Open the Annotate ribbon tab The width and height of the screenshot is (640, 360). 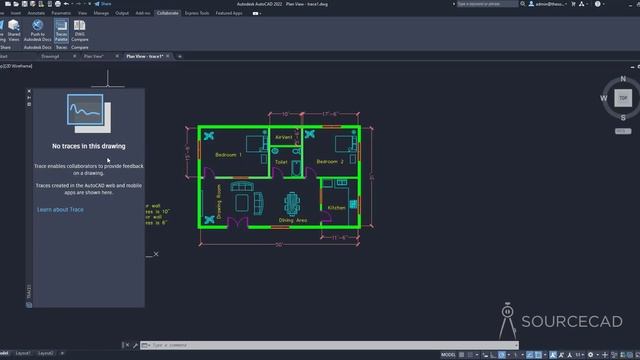coord(36,13)
